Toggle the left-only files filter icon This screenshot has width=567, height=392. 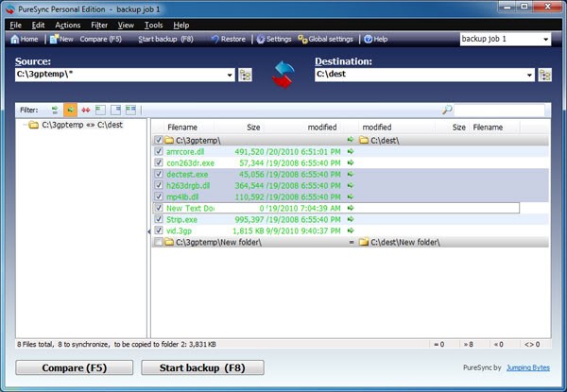(100, 110)
